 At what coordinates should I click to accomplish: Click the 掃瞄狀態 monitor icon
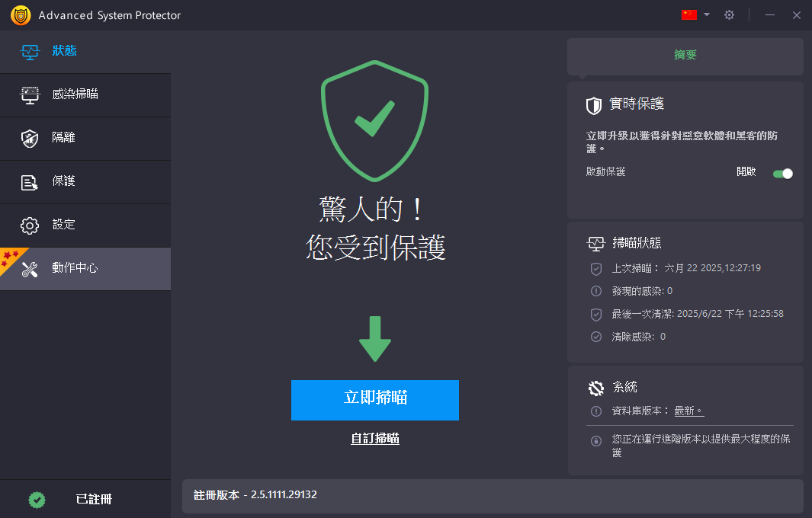click(595, 244)
